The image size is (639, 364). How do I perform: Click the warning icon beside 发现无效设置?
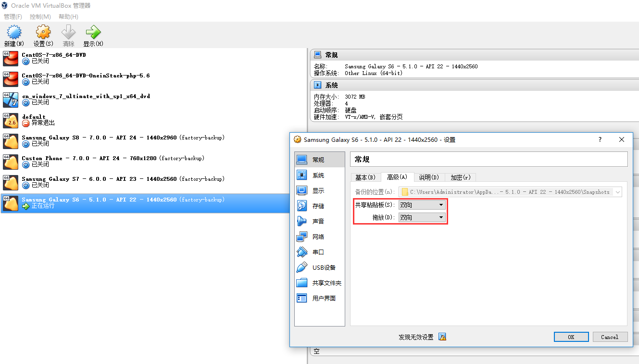pos(442,337)
